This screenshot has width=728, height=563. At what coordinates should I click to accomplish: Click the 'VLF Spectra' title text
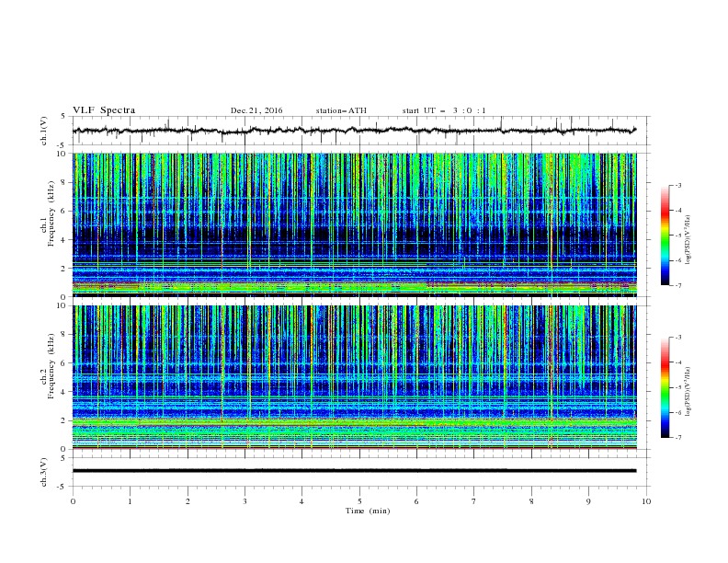coord(104,110)
